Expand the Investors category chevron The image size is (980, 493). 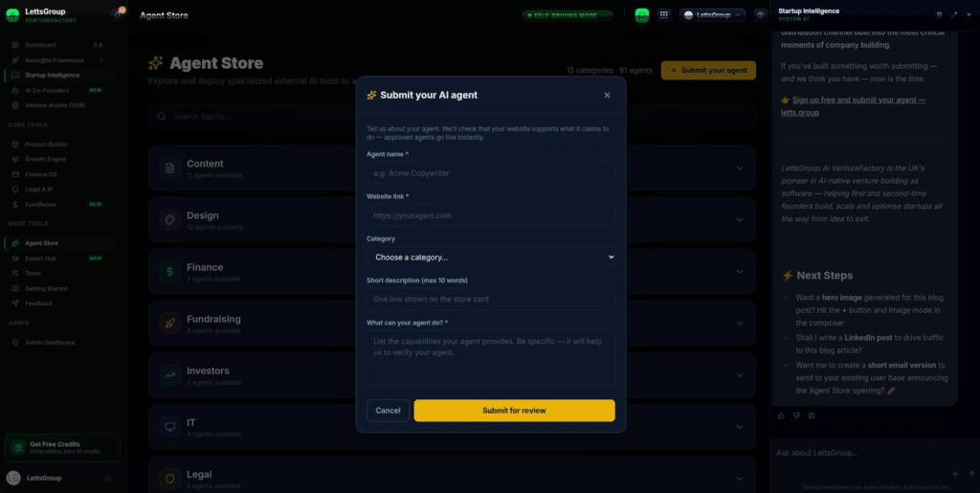click(x=740, y=375)
